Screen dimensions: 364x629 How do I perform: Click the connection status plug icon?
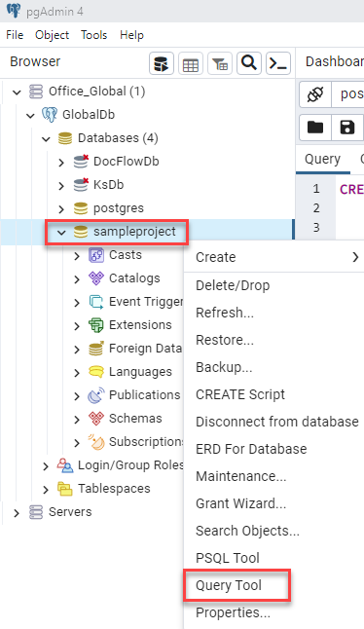point(315,94)
